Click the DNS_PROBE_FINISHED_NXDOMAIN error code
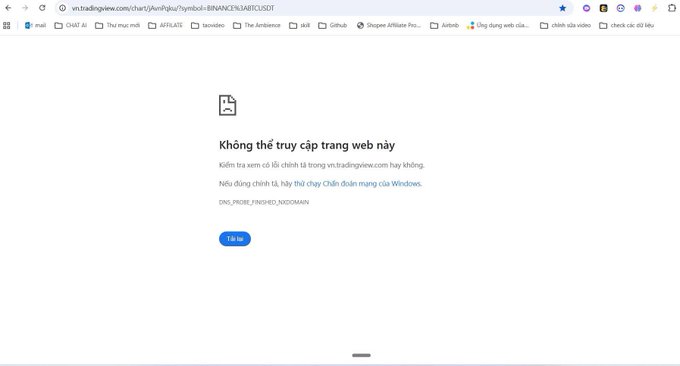The image size is (680, 366). 264,202
